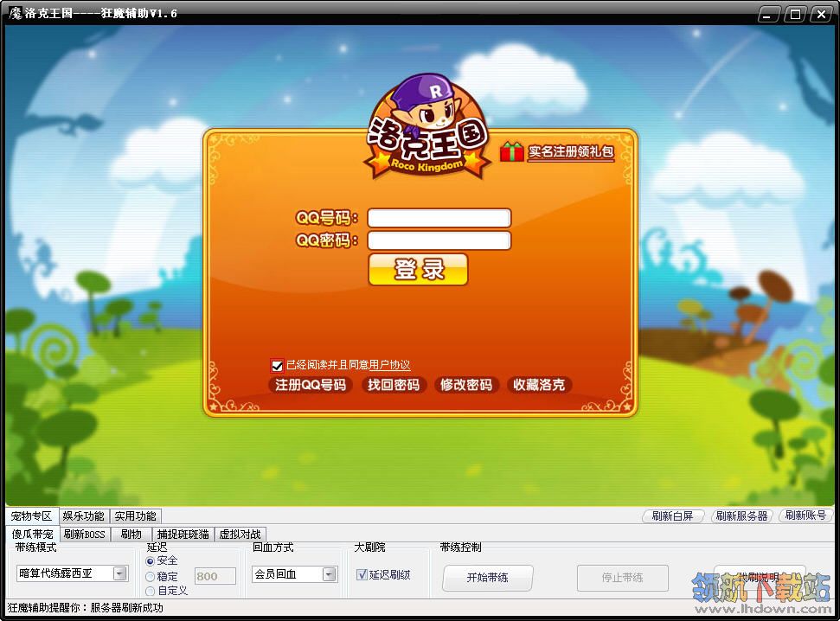Image resolution: width=840 pixels, height=621 pixels.
Task: Click the 开始带练 button
Action: (x=488, y=578)
